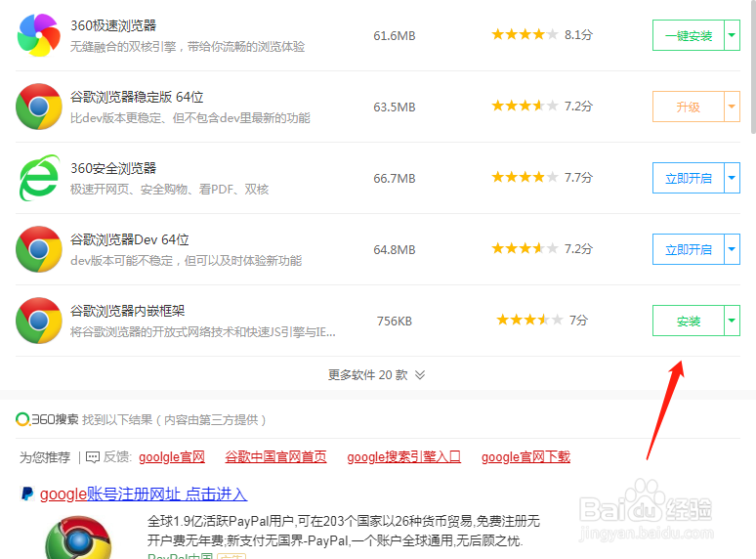Click the title 谷歌浏览器Dev 64位
This screenshot has height=559, width=756.
(x=130, y=239)
